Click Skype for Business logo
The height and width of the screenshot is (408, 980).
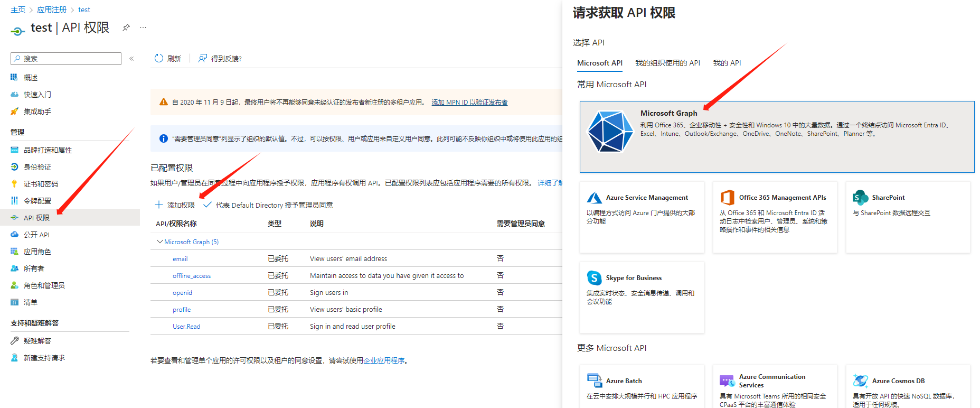(595, 278)
